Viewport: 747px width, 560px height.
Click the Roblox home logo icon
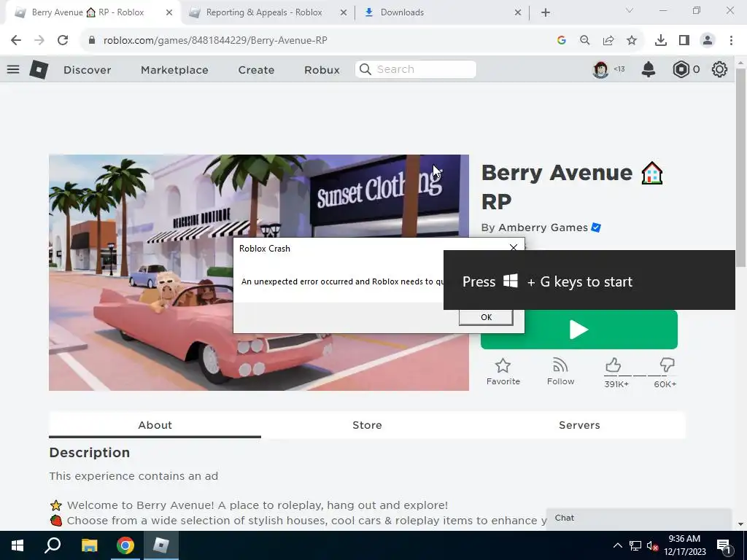[x=39, y=69]
